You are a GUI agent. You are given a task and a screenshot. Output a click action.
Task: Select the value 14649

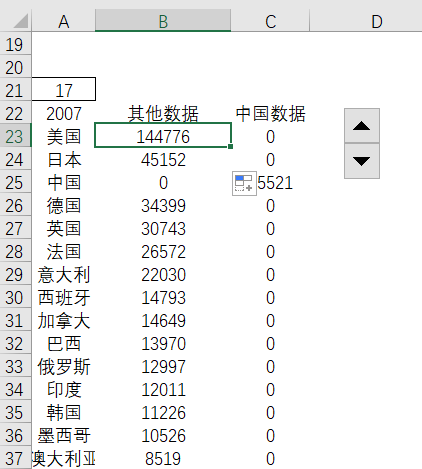pyautogui.click(x=163, y=320)
